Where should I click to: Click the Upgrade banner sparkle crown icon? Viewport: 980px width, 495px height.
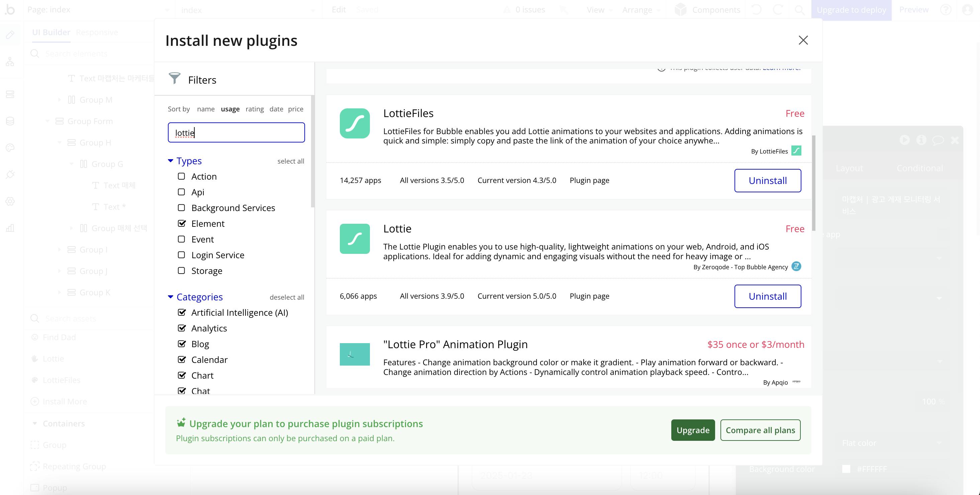[181, 423]
